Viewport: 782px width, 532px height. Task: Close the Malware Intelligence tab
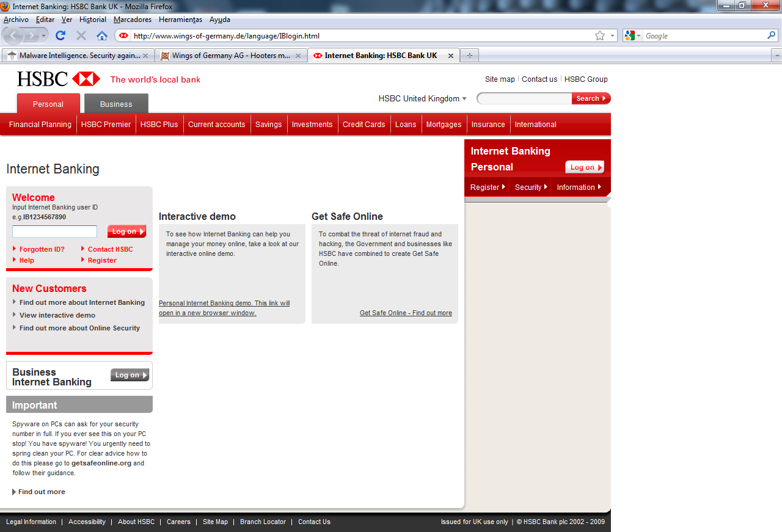tap(145, 56)
